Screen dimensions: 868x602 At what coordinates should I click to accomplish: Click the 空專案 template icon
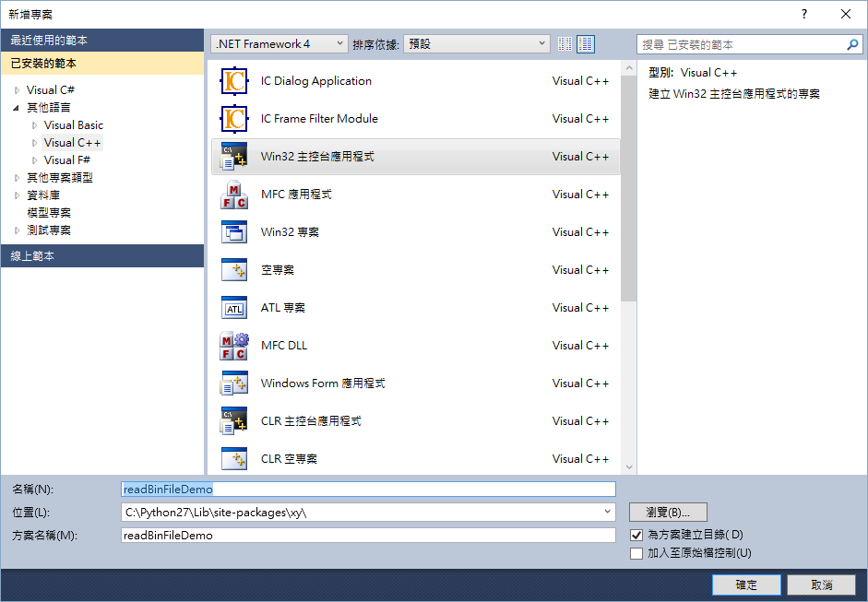click(234, 270)
